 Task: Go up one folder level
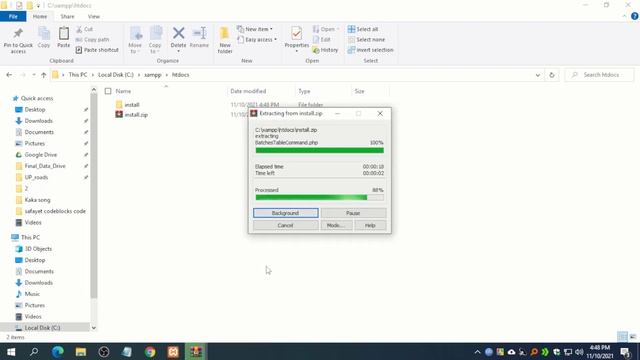pyautogui.click(x=43, y=75)
